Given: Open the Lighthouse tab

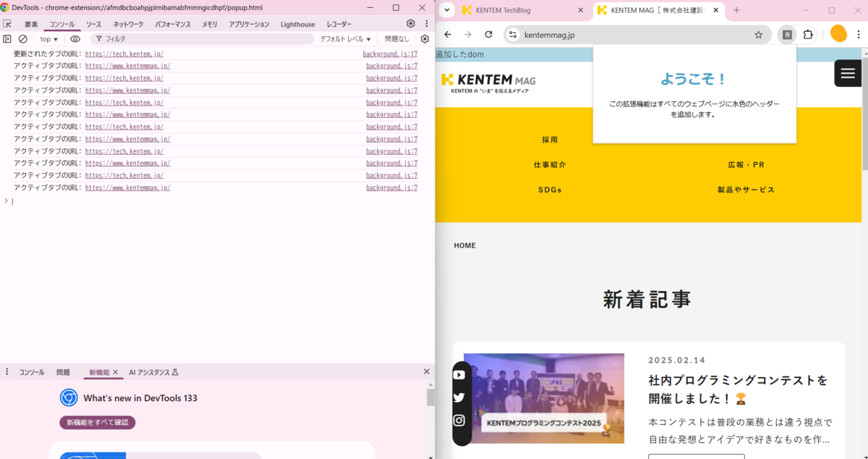Looking at the screenshot, I should 298,25.
